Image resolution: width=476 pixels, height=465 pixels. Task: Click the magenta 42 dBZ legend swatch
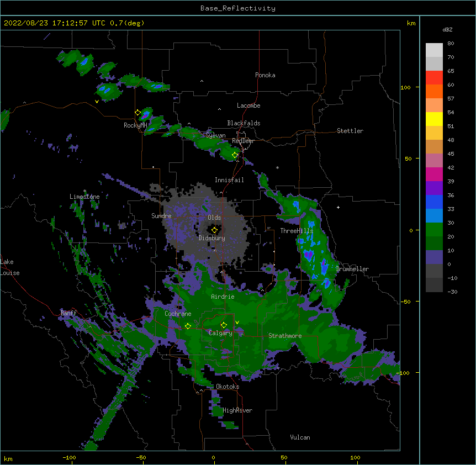(434, 174)
